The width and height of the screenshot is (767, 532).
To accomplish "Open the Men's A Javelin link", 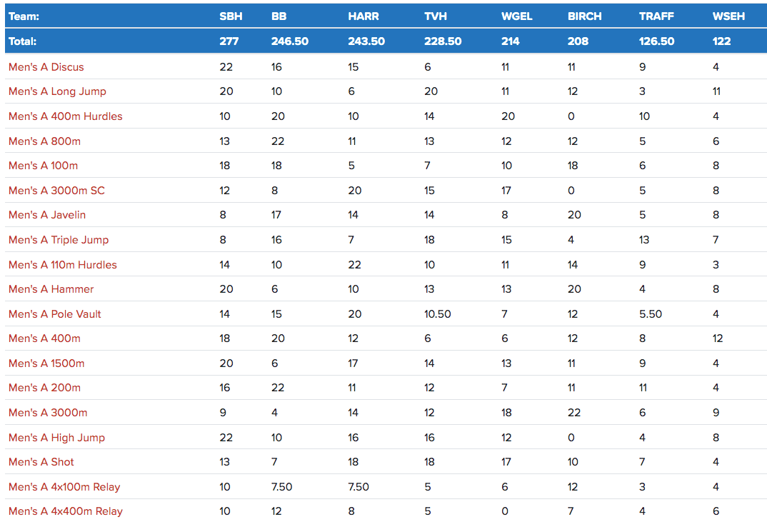I will [47, 215].
